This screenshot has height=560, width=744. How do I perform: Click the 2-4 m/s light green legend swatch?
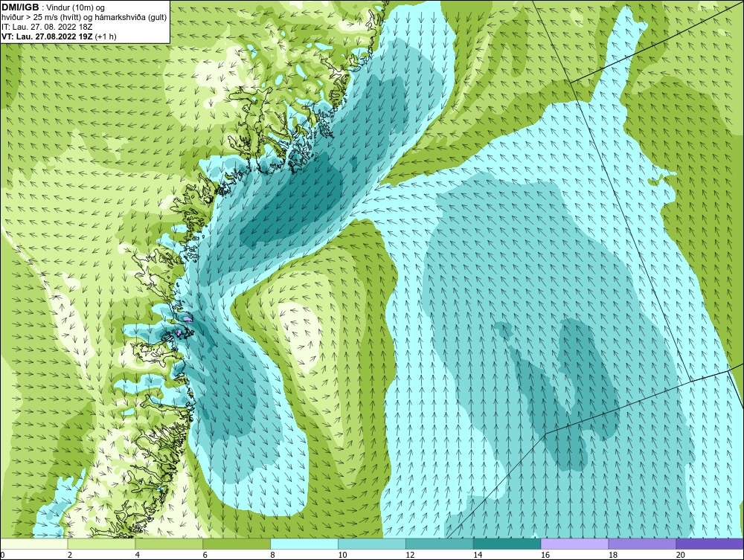(101, 544)
